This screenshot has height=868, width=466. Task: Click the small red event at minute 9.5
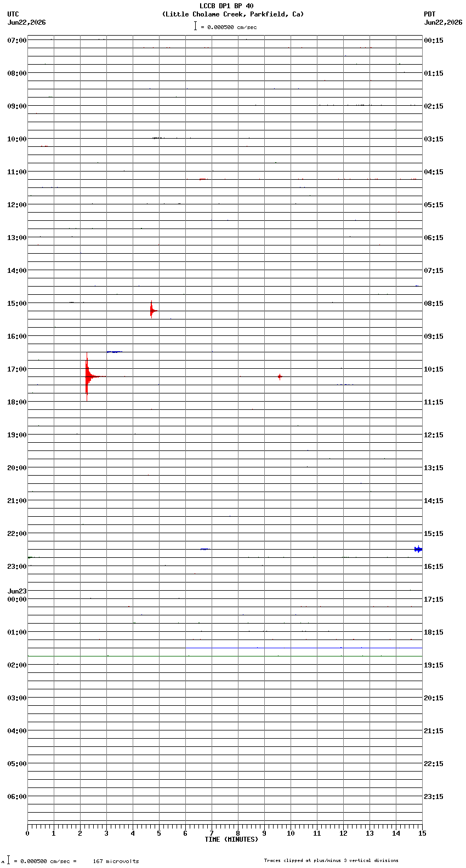(280, 376)
